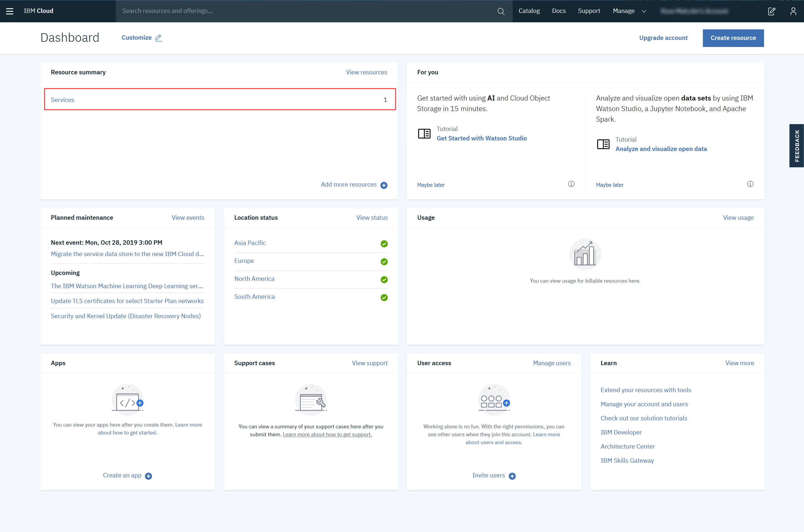This screenshot has height=532, width=804.
Task: Open the hamburger navigation menu
Action: tap(10, 11)
